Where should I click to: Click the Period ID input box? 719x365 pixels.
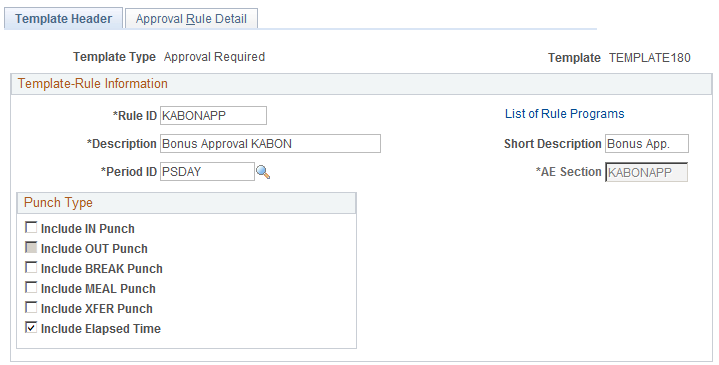click(x=207, y=171)
